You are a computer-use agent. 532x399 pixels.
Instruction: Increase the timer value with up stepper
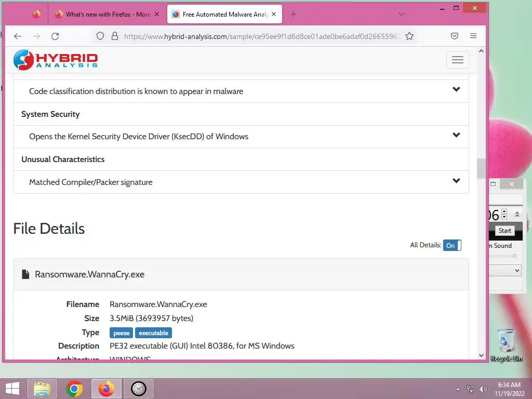504,212
